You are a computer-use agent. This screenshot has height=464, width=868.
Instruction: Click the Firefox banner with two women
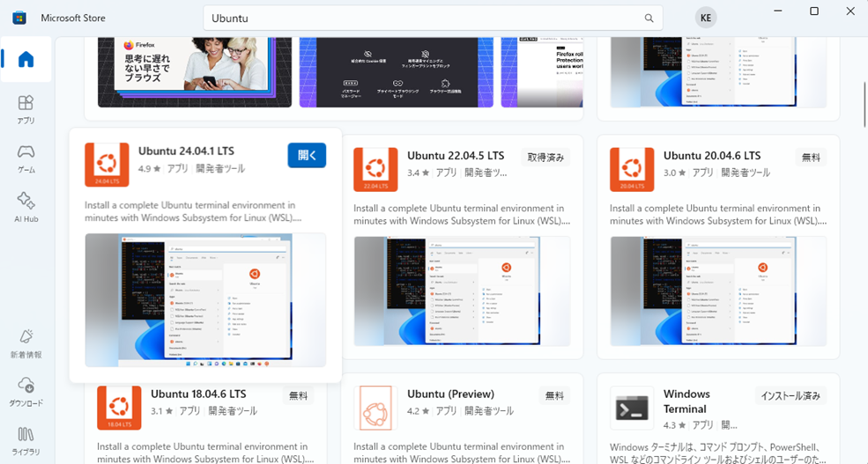(x=194, y=72)
